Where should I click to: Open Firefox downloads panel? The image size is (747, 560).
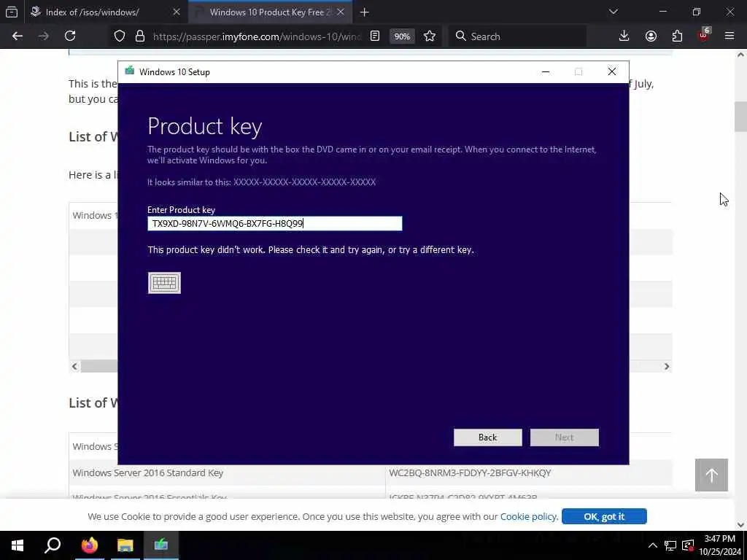(624, 36)
